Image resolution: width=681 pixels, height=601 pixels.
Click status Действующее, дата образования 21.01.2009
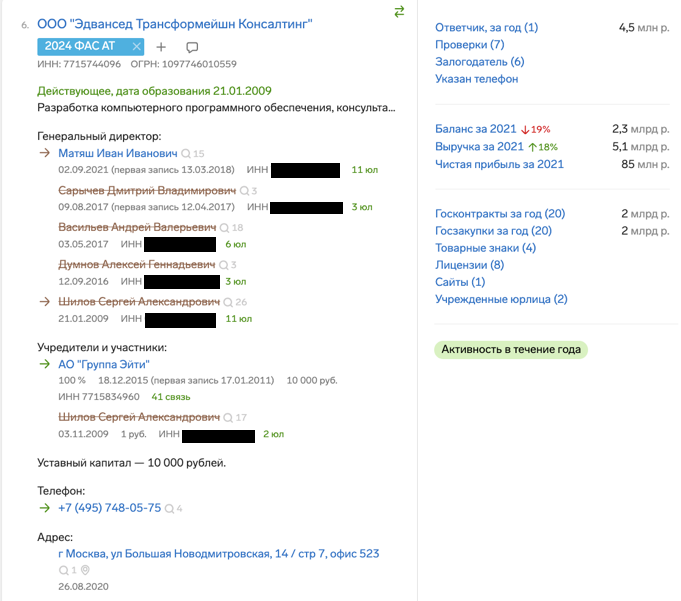(x=154, y=91)
